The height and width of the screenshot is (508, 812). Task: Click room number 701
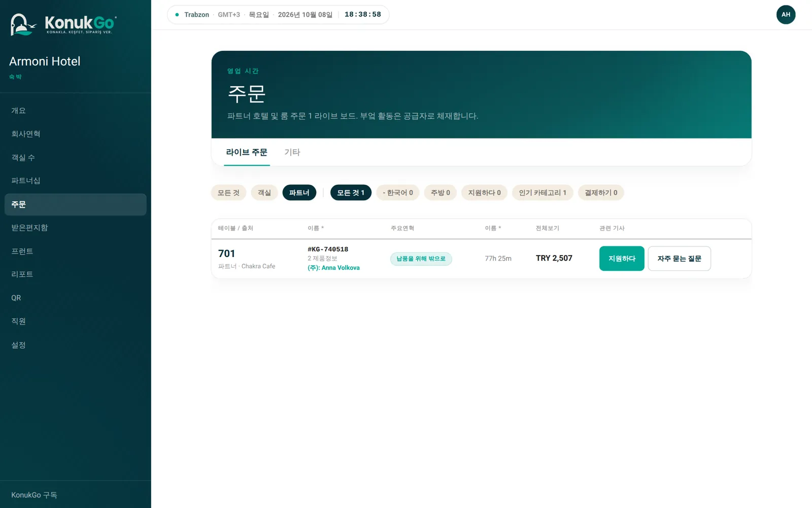tap(226, 253)
